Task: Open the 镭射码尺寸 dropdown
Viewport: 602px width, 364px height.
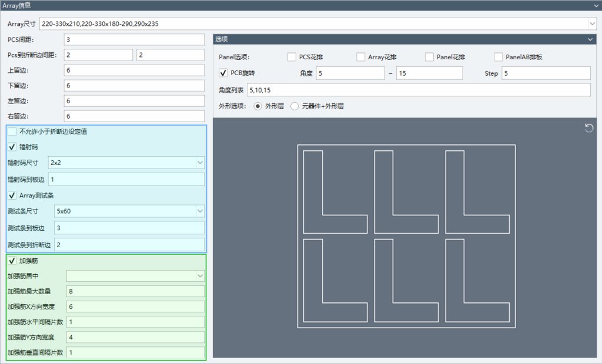Action: (200, 163)
